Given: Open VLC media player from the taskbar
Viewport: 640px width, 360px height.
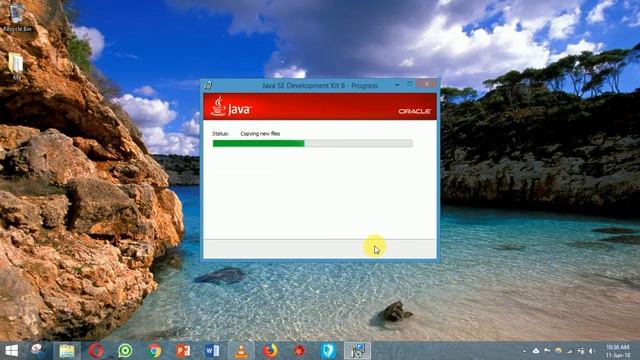Looking at the screenshot, I should click(x=241, y=351).
